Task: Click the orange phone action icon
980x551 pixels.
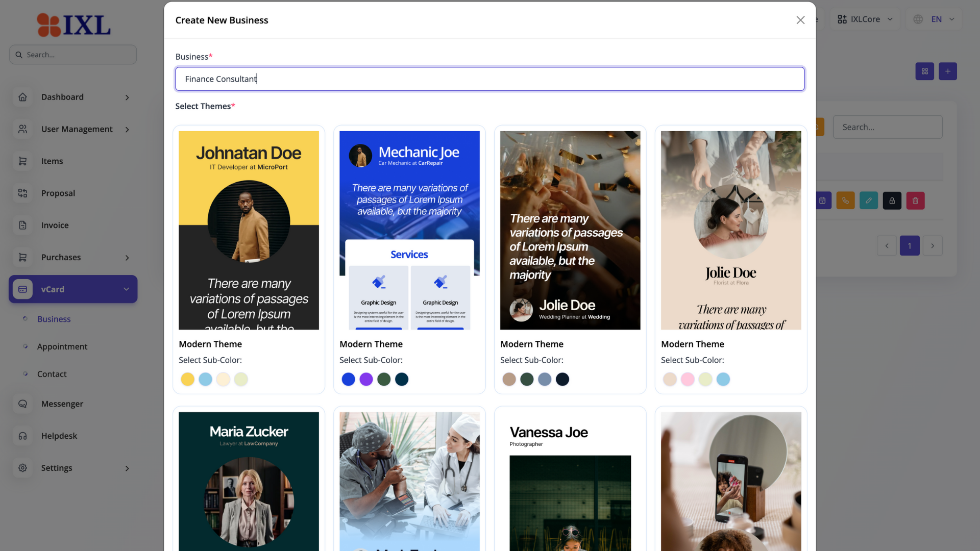Action: click(845, 201)
